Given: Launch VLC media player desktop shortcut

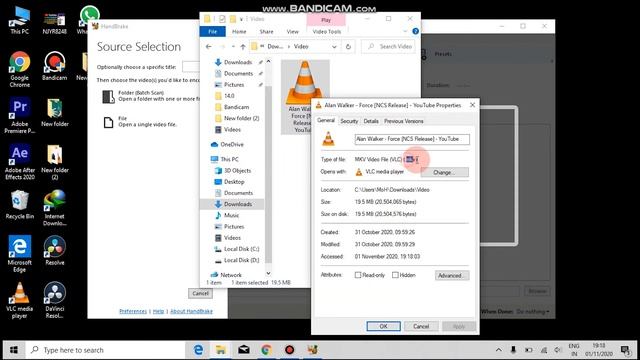Looking at the screenshot, I should [x=20, y=300].
